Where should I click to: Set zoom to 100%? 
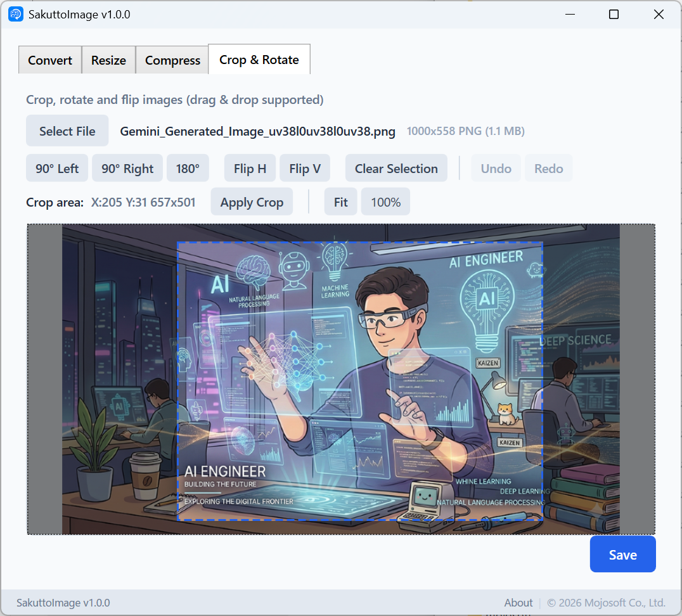[x=385, y=202]
